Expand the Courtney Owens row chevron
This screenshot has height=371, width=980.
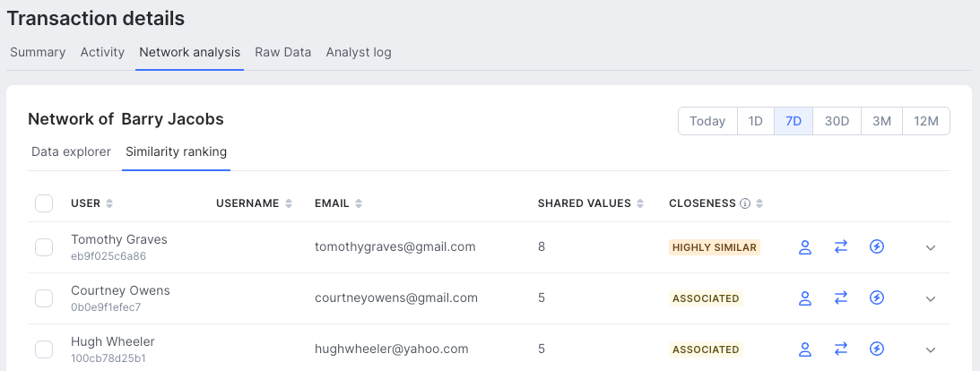[x=930, y=299]
